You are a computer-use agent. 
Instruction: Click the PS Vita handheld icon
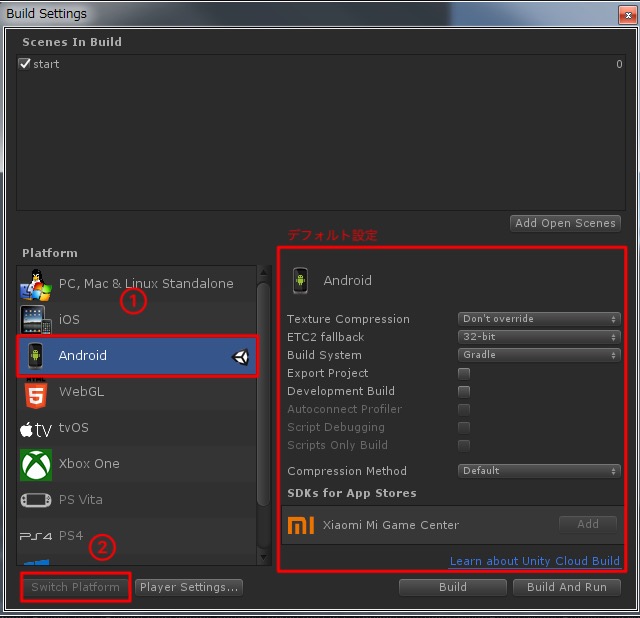pos(36,500)
